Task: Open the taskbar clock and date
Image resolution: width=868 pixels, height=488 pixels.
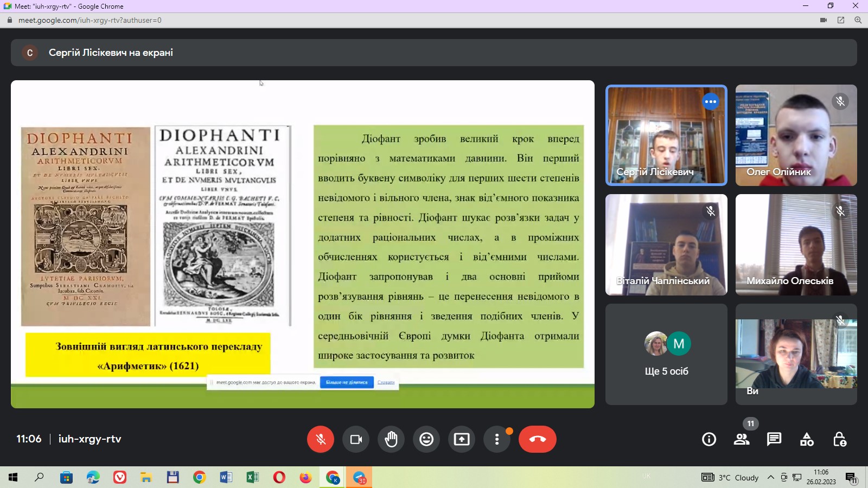Action: (821, 477)
